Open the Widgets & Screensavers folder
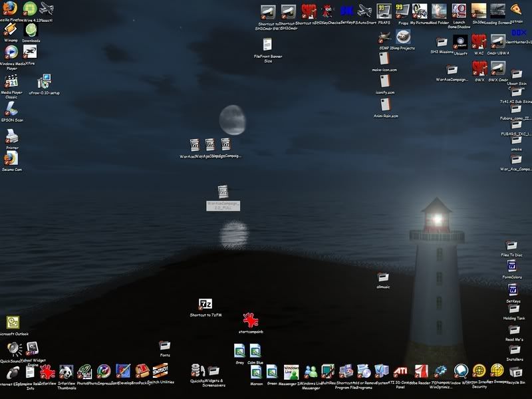This screenshot has height=399, width=532. (x=213, y=370)
